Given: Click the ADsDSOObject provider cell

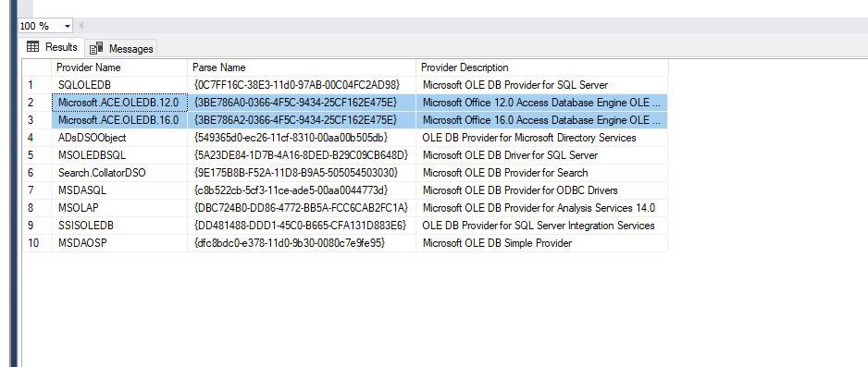Looking at the screenshot, I should tap(119, 138).
